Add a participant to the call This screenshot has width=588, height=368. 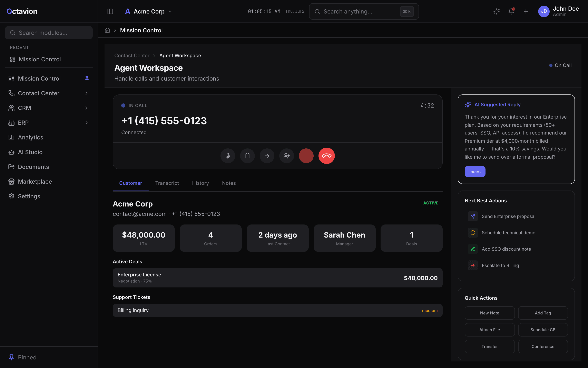pyautogui.click(x=287, y=156)
